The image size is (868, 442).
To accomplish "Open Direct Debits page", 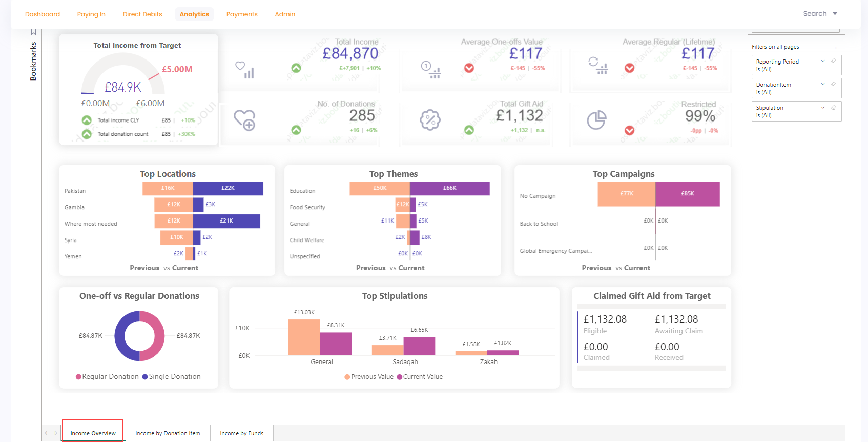I will pos(142,14).
